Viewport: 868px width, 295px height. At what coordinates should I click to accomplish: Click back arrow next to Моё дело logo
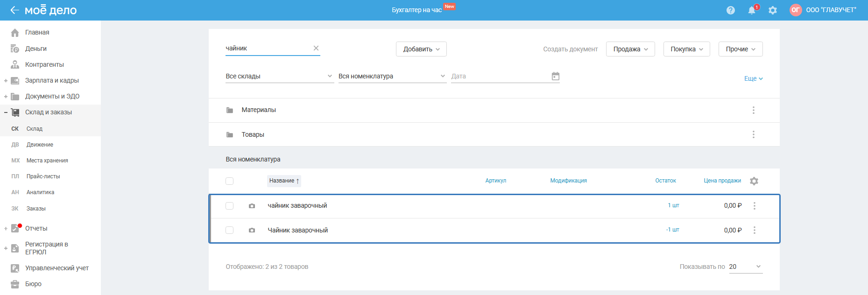(14, 10)
